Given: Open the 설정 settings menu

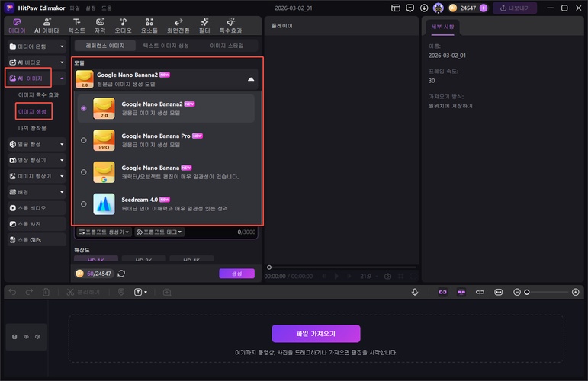Looking at the screenshot, I should click(91, 8).
